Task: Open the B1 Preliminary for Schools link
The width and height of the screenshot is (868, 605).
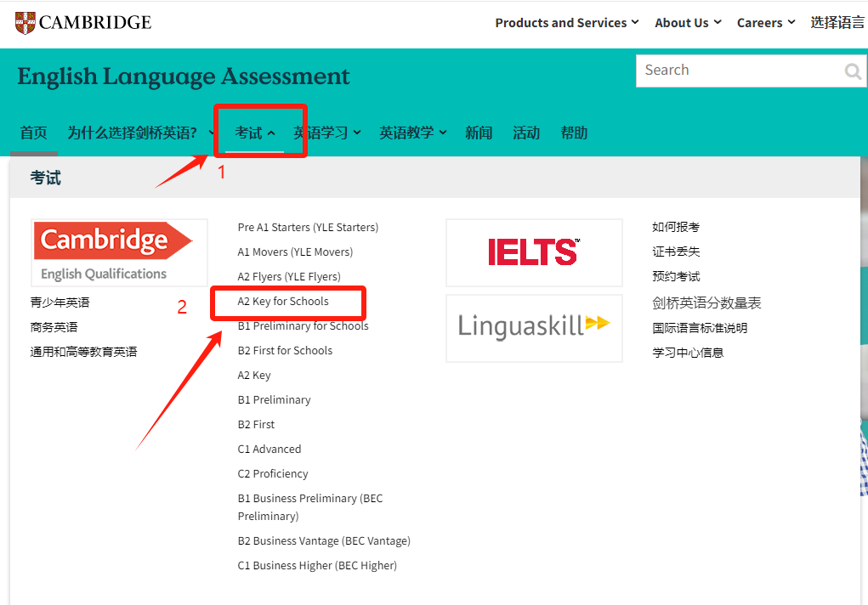Action: pos(303,326)
